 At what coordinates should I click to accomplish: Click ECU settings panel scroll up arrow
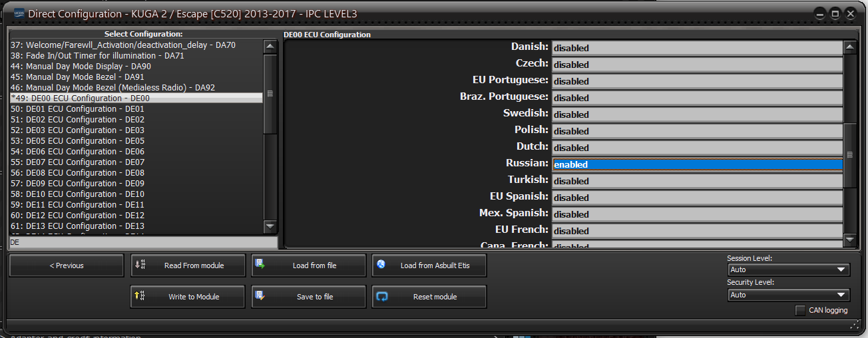849,47
